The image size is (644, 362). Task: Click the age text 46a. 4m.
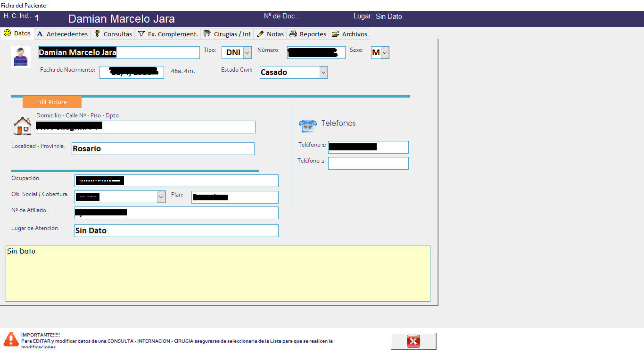tap(183, 71)
